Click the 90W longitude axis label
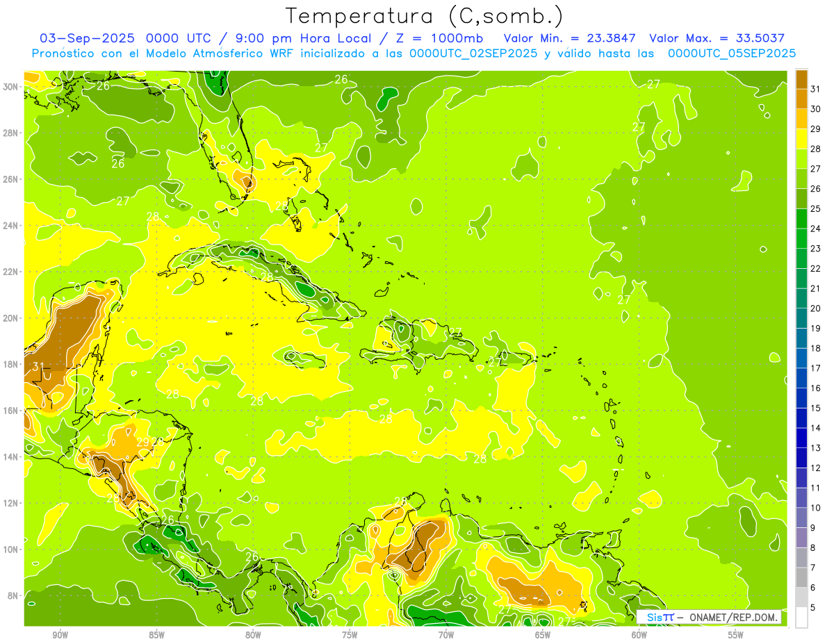This screenshot has height=644, width=834. click(x=60, y=635)
